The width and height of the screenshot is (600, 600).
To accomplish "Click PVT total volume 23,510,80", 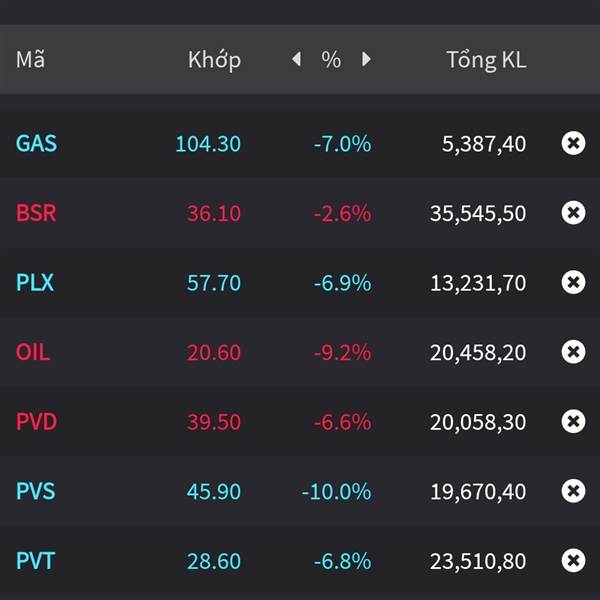I will tap(478, 561).
